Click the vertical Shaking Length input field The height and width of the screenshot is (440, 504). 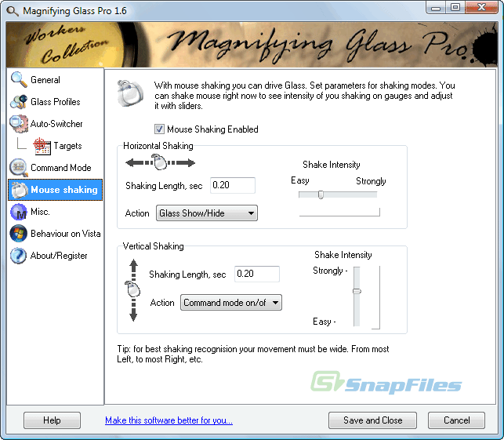coord(257,274)
